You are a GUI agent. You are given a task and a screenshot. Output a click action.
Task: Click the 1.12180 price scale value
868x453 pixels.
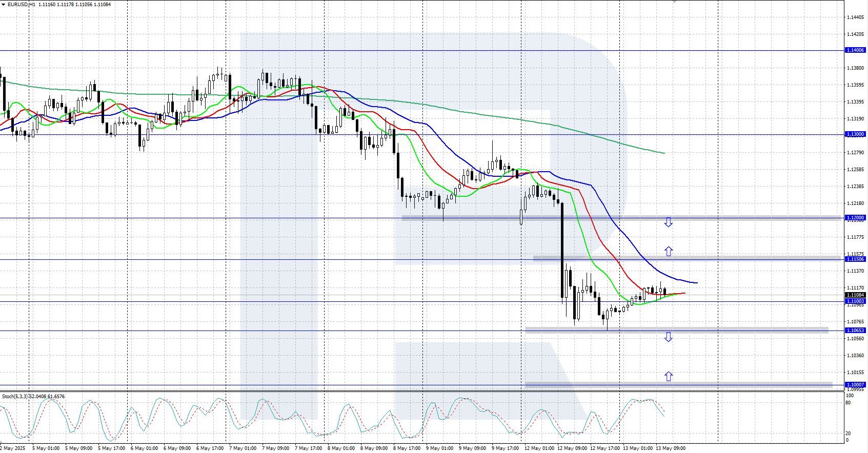click(x=855, y=203)
